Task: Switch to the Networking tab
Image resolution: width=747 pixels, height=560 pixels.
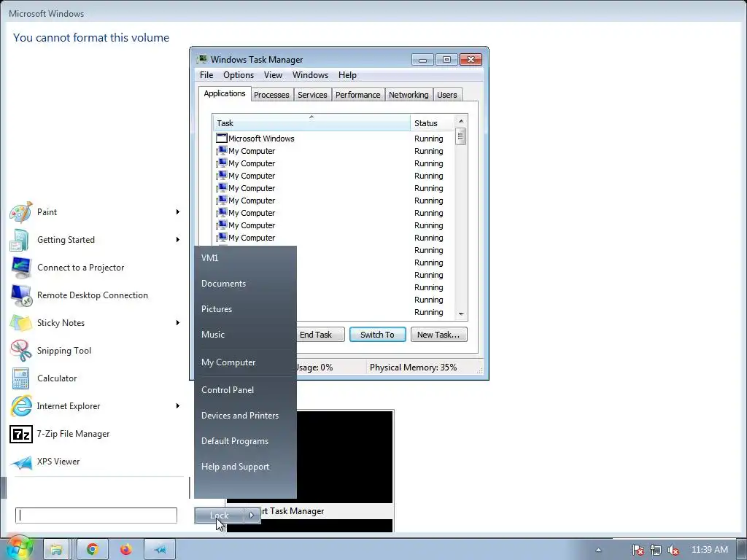Action: 409,95
